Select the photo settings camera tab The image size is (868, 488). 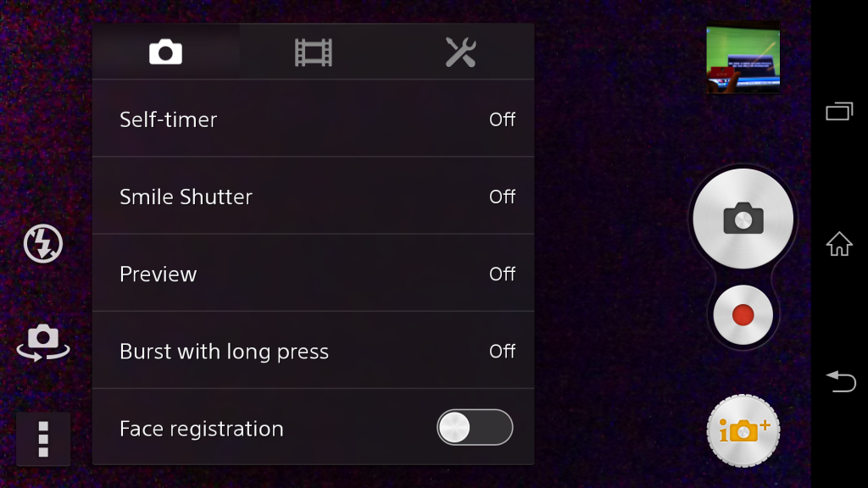[165, 52]
